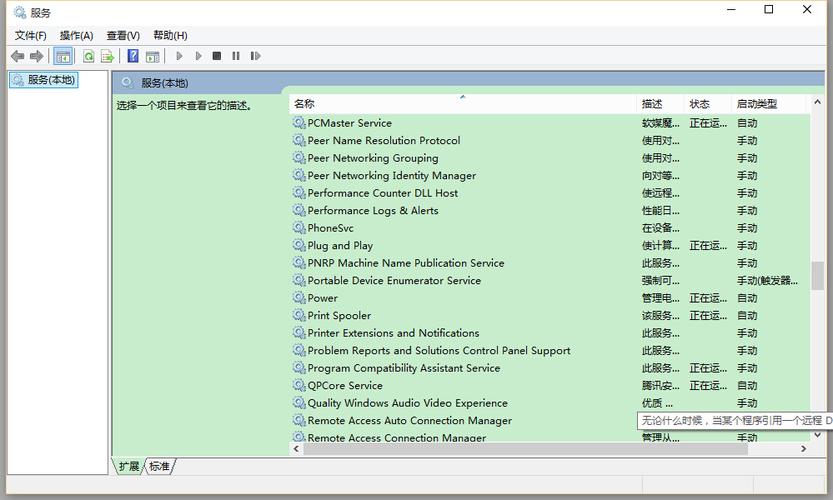The width and height of the screenshot is (833, 500).
Task: Select PNRP Machine Name Publication Service
Action: 550,264
